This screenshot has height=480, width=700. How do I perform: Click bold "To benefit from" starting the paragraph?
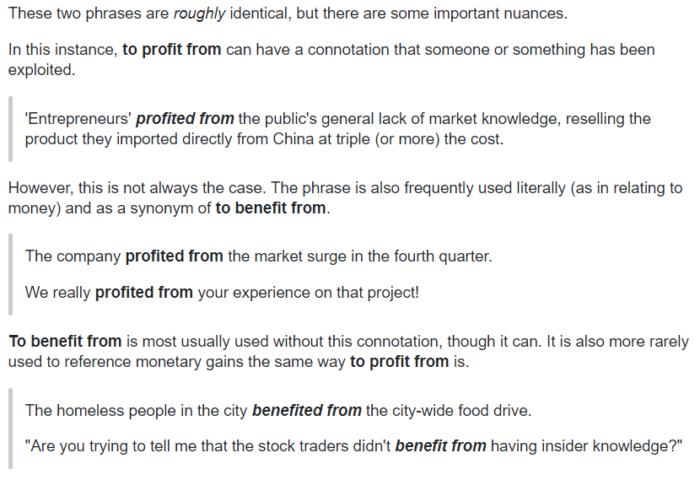65,341
